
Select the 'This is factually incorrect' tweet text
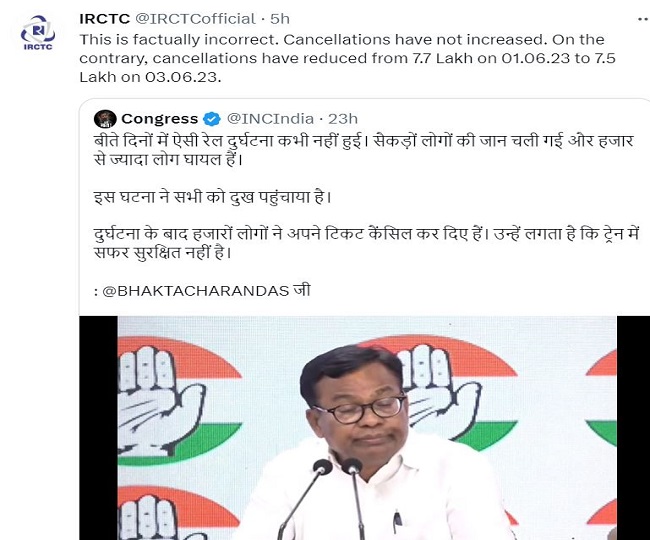click(x=347, y=58)
